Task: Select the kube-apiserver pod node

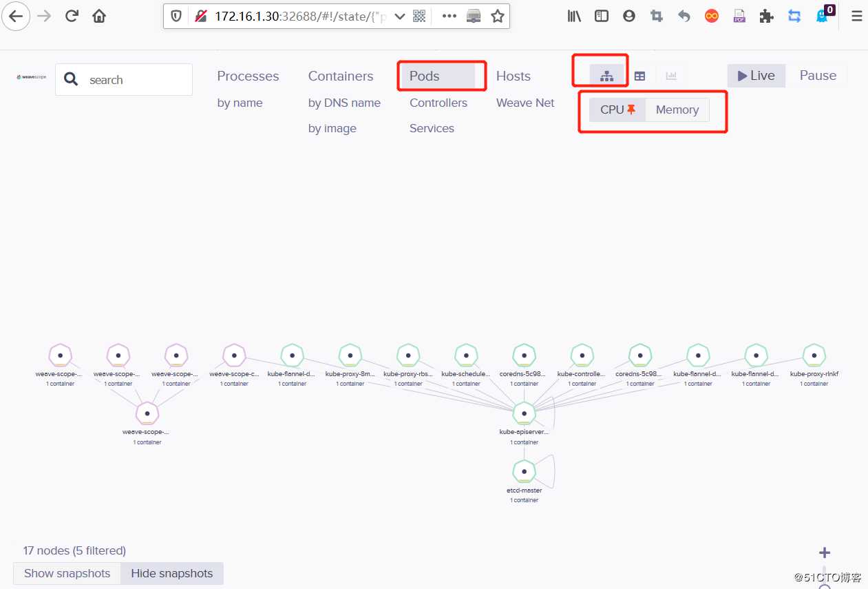Action: pos(524,413)
